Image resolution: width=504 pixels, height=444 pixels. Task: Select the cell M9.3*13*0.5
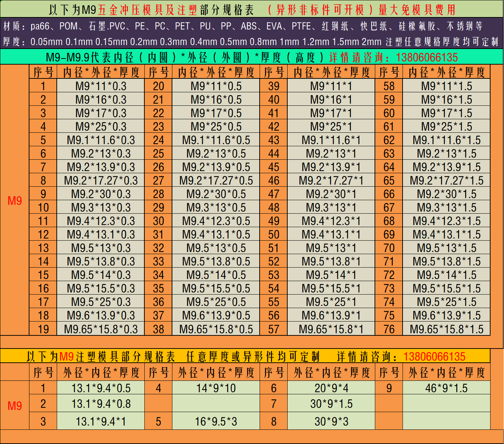(216, 207)
